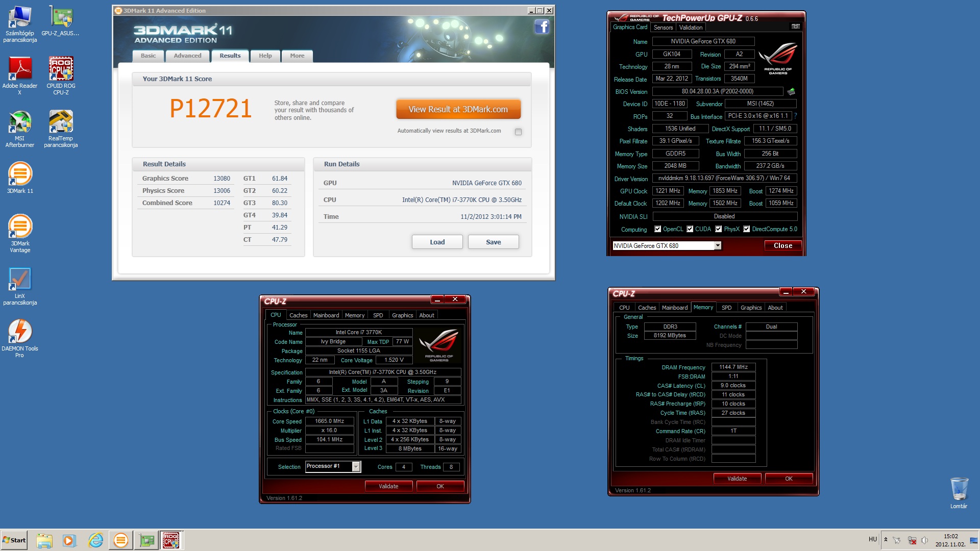Screen dimensions: 980x551
Task: Click the Save button in Run Details
Action: 493,242
